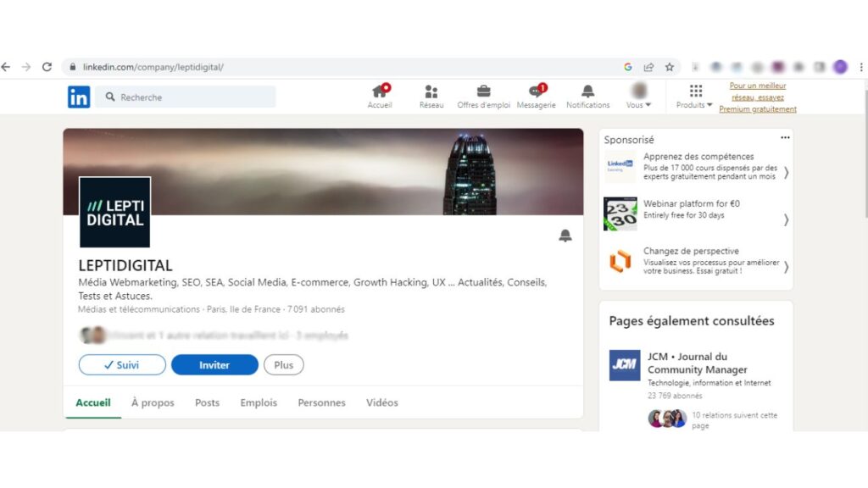Open the Plus options menu

283,364
